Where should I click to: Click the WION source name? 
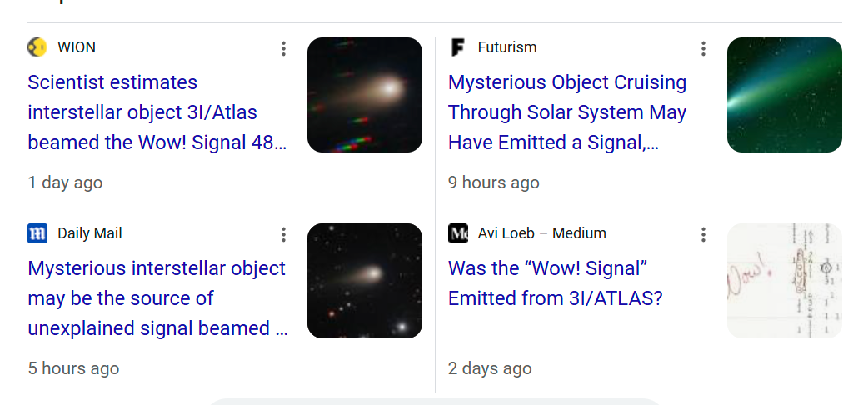[x=77, y=47]
